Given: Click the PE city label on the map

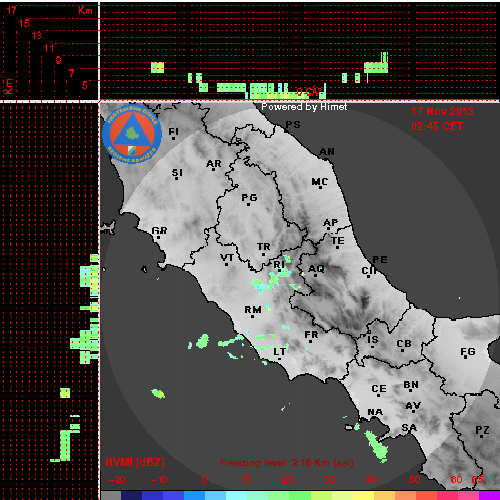Looking at the screenshot, I should click(x=380, y=259).
